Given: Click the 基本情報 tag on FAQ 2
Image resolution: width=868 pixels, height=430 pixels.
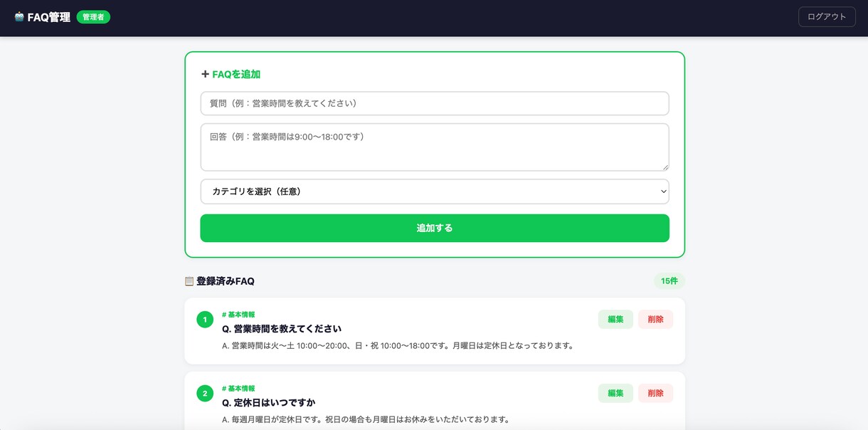Looking at the screenshot, I should pos(238,389).
